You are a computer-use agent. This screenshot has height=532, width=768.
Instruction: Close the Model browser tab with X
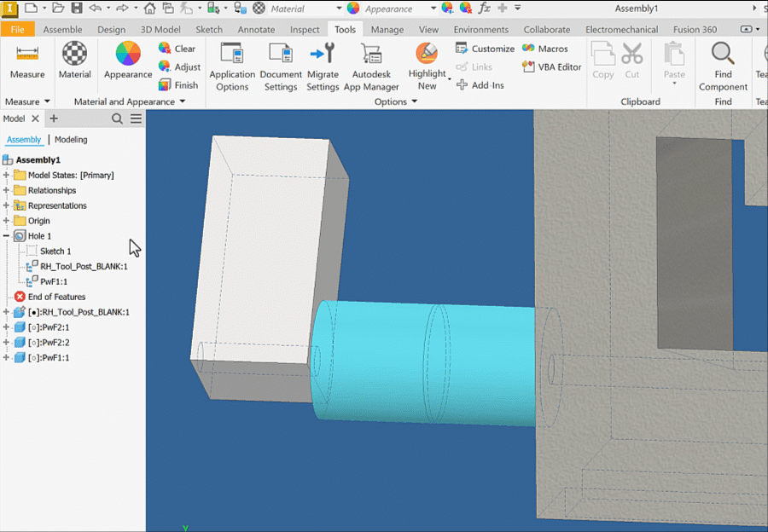(x=35, y=119)
